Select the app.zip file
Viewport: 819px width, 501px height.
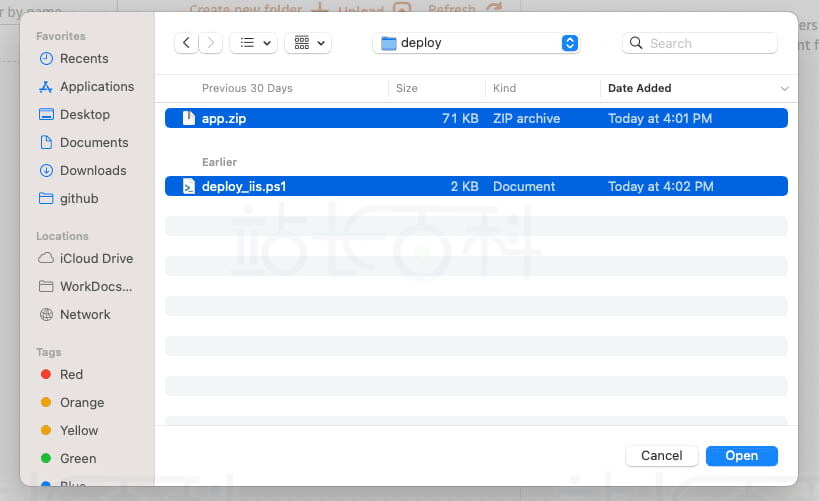224,118
